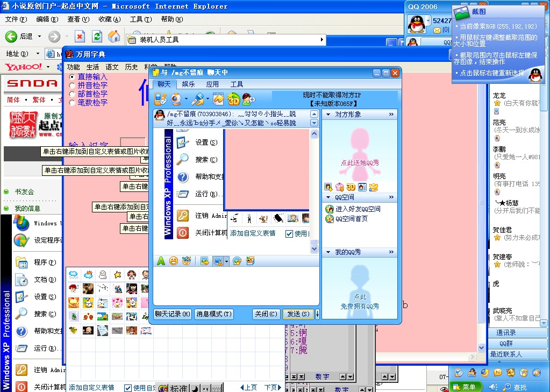Click the » chevron on the 我的QQ秀 header
550x392 pixels.
pyautogui.click(x=391, y=252)
